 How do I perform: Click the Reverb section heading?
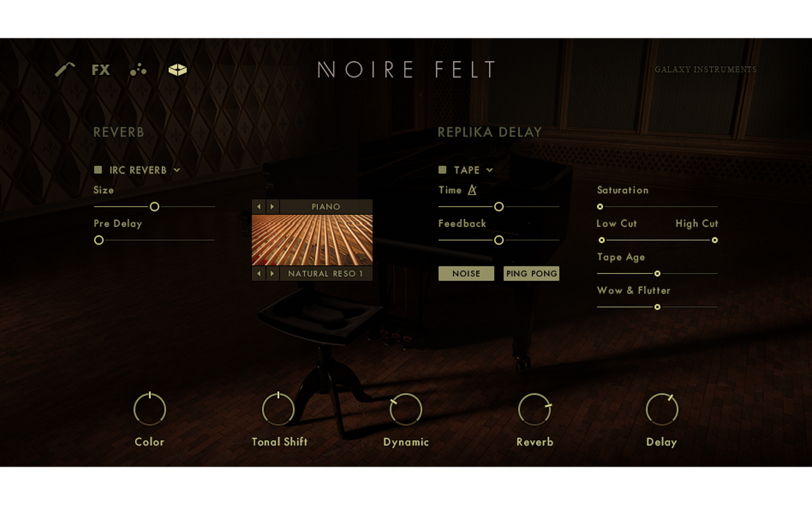coord(119,132)
